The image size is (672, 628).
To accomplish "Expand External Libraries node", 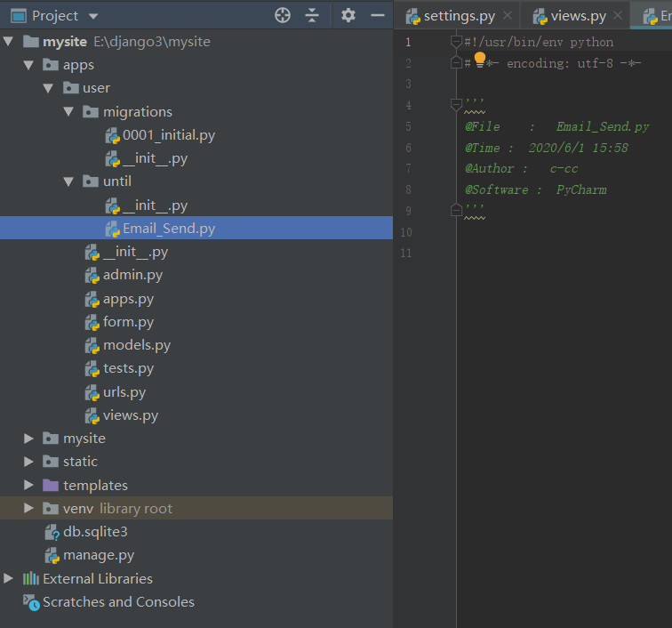I will (8, 579).
